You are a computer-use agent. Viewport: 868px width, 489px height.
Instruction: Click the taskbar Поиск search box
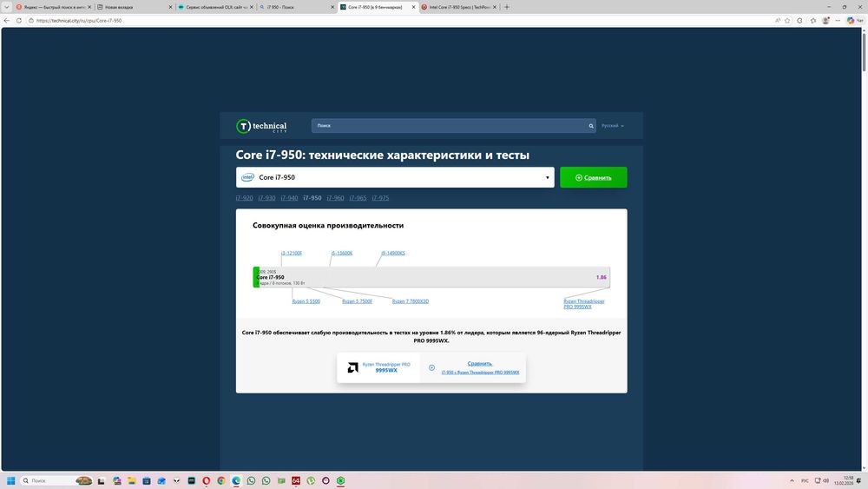tap(56, 480)
